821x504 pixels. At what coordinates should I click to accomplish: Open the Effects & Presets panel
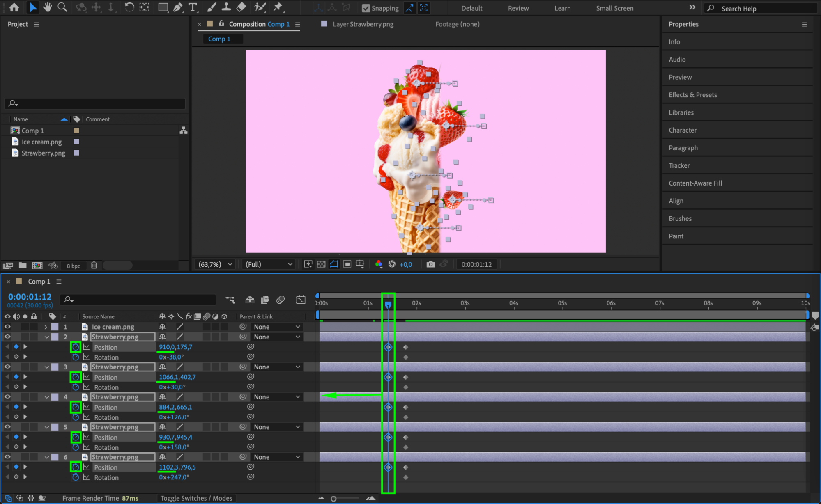[692, 95]
